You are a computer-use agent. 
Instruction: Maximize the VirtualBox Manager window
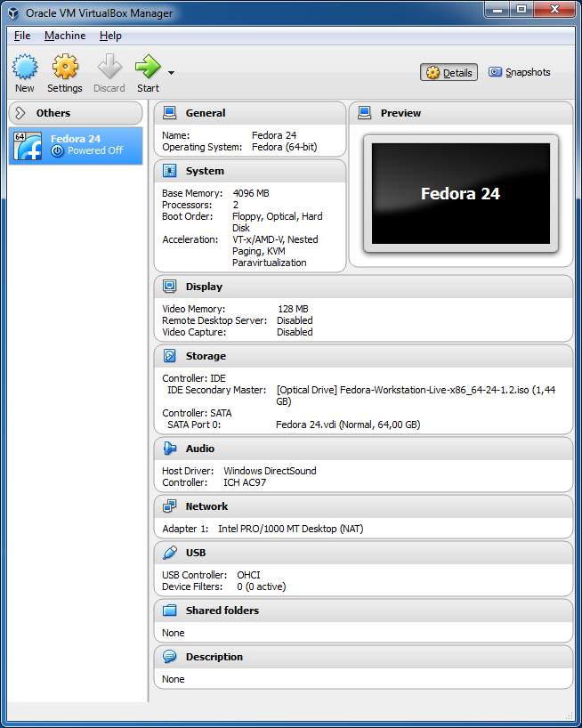pos(521,9)
